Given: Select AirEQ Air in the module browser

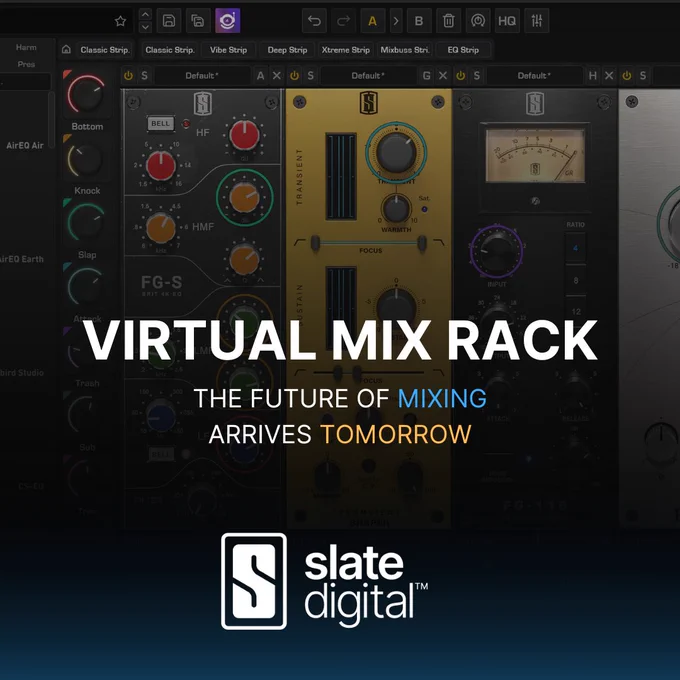Looking at the screenshot, I should coord(25,146).
